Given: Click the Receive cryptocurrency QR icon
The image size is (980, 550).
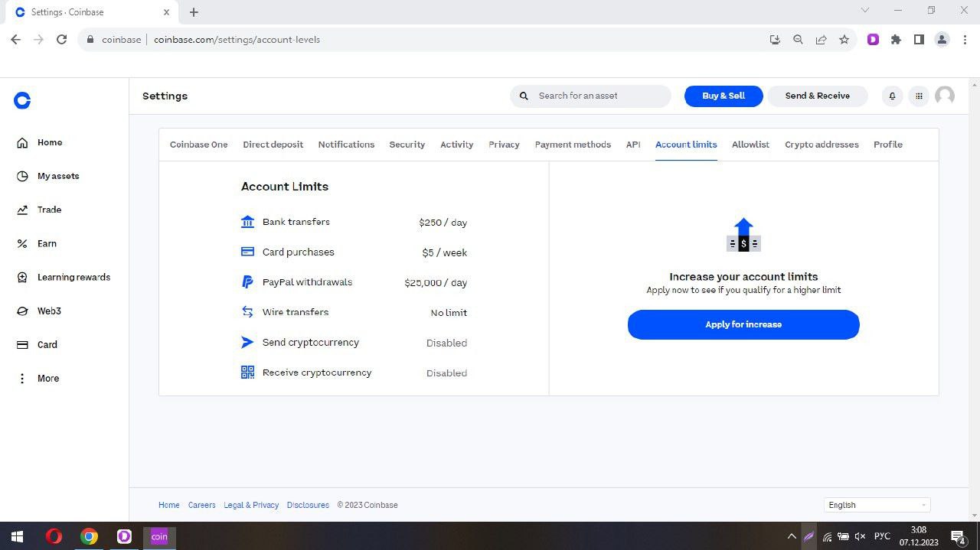Looking at the screenshot, I should [x=247, y=373].
